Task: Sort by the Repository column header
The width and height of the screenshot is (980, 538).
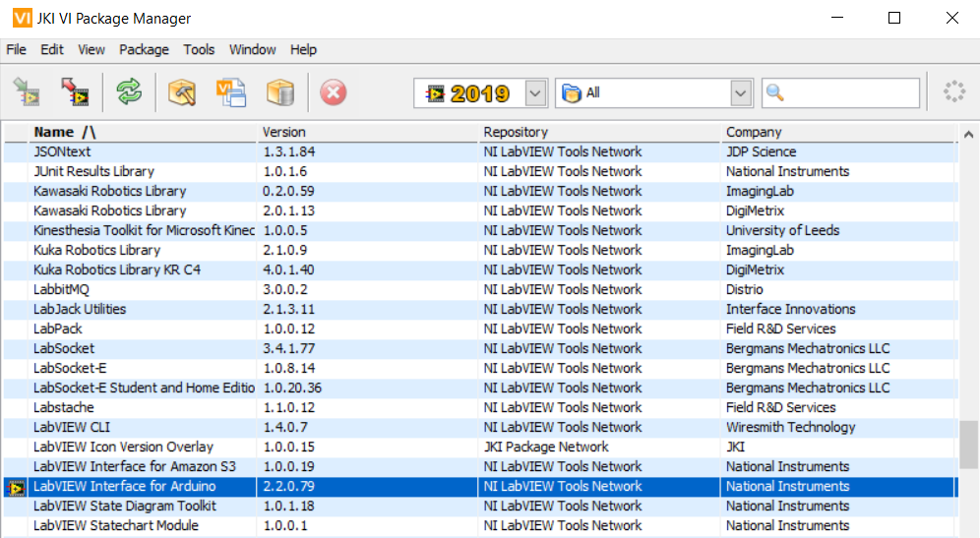Action: click(x=599, y=132)
